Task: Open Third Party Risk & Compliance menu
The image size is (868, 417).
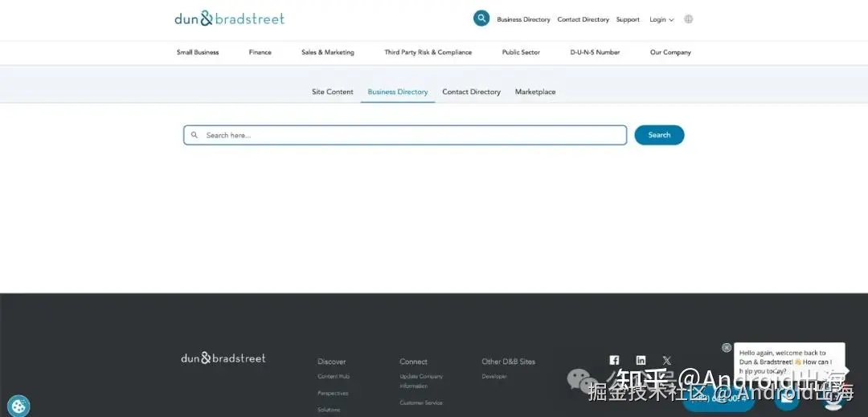Action: click(428, 52)
